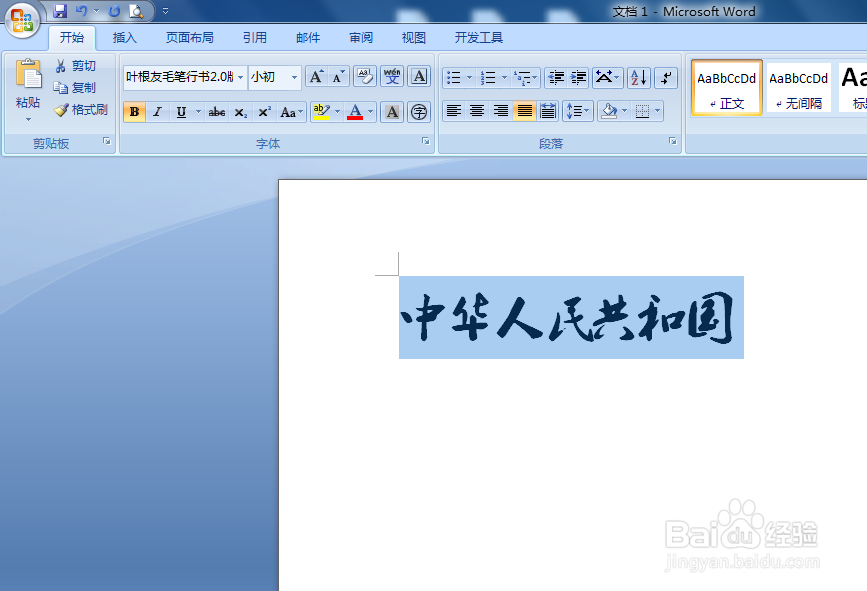Click the font size box showing 小初
The height and width of the screenshot is (591, 867).
pyautogui.click(x=268, y=77)
